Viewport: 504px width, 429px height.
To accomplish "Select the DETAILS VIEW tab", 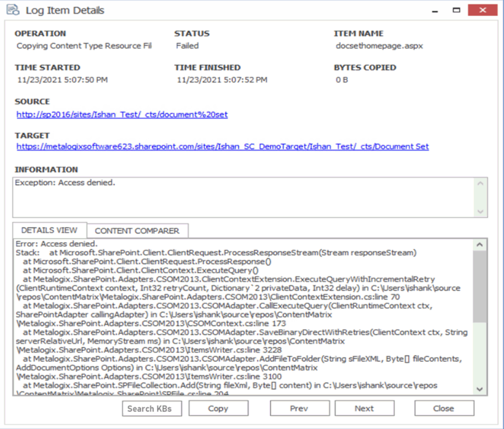I will (x=49, y=230).
